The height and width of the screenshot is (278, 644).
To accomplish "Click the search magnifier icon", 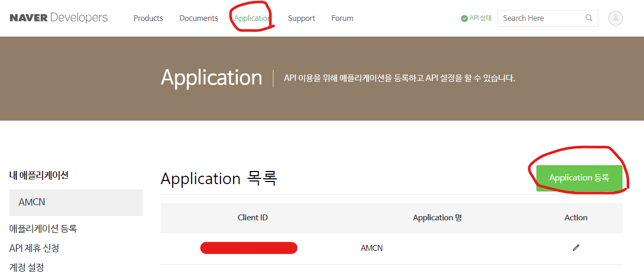I will (589, 18).
